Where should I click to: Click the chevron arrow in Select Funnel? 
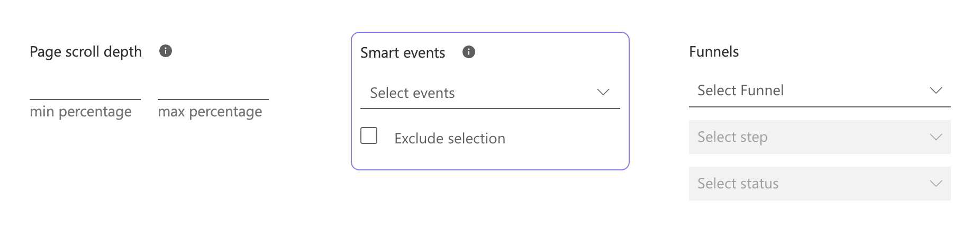(x=936, y=90)
